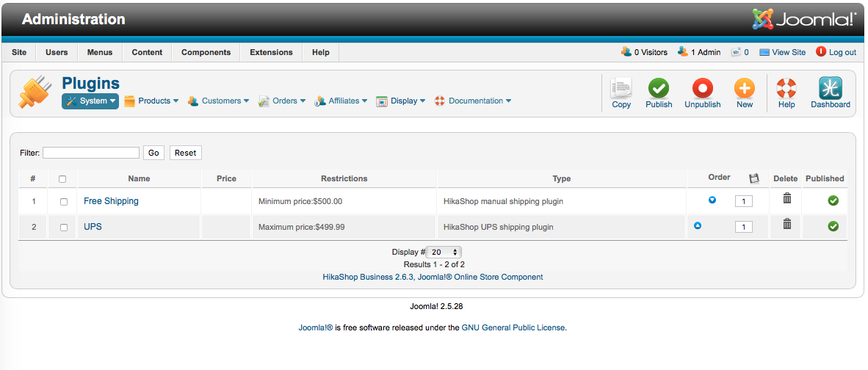Open the Menus menu
This screenshot has height=370, width=868.
click(100, 53)
